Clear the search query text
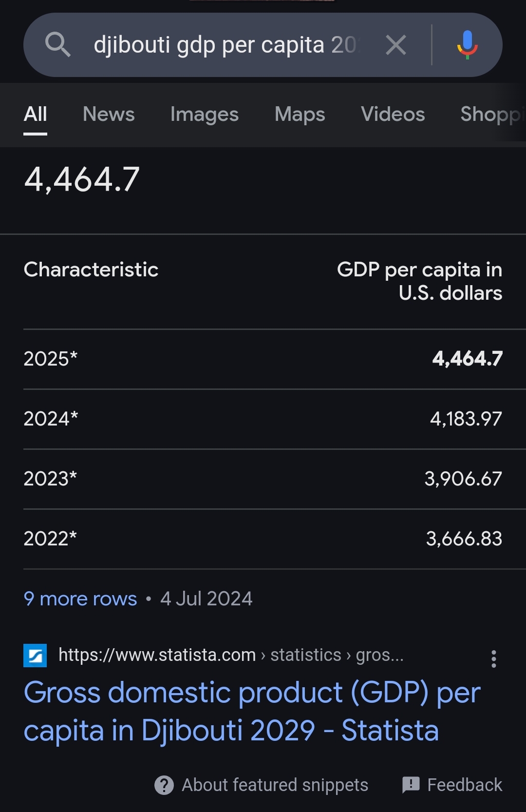The height and width of the screenshot is (812, 526). (x=395, y=45)
